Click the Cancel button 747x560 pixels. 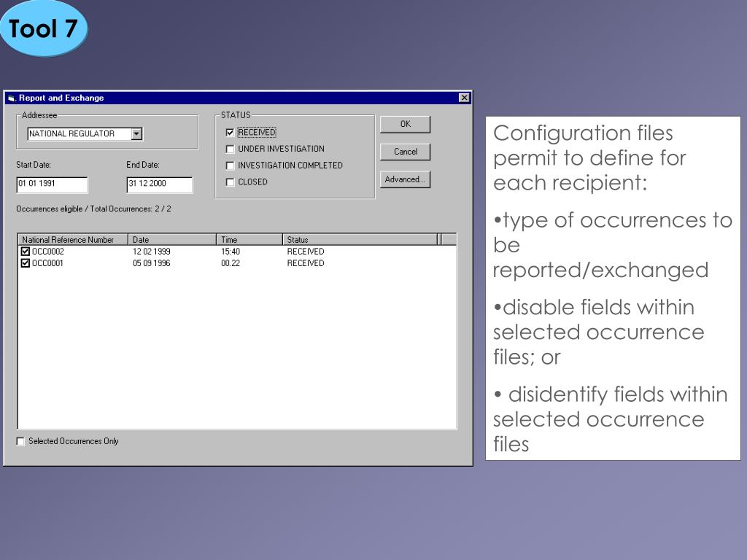point(406,152)
